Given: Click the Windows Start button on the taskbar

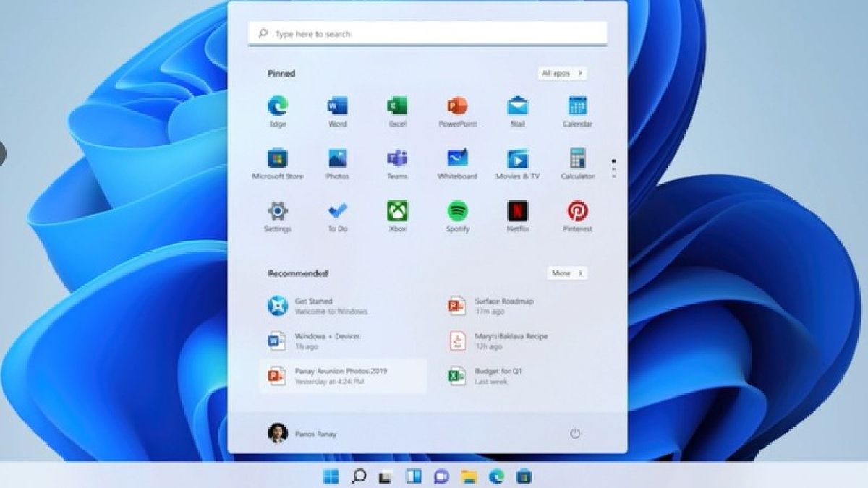Looking at the screenshot, I should (x=331, y=476).
